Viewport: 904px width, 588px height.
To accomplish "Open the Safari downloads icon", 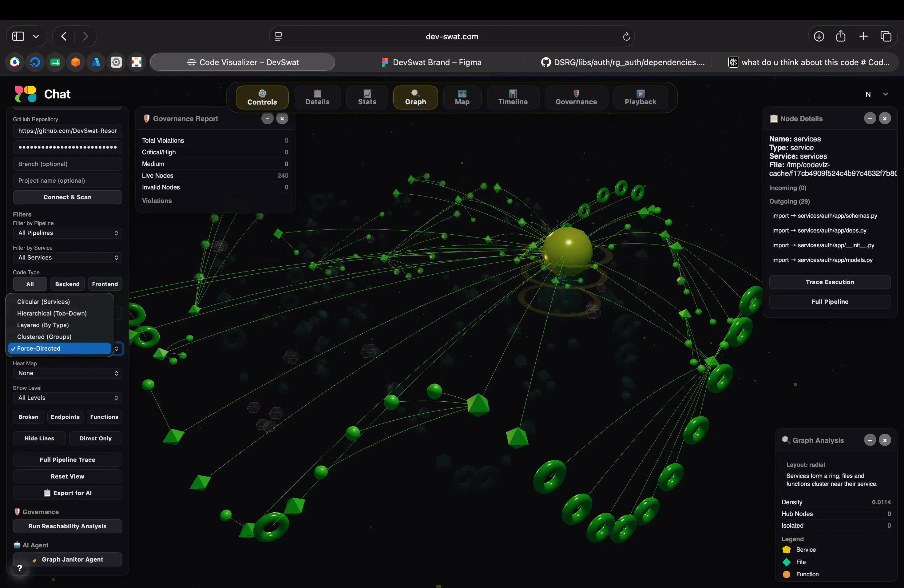I will (819, 37).
